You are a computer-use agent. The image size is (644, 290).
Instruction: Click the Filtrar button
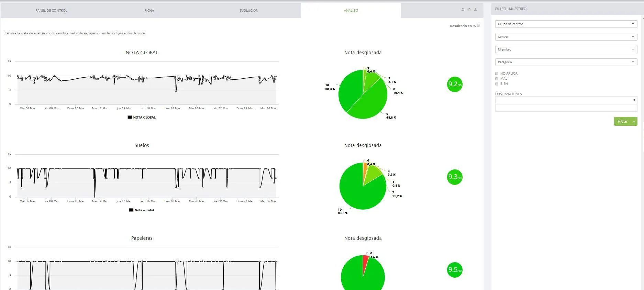622,121
